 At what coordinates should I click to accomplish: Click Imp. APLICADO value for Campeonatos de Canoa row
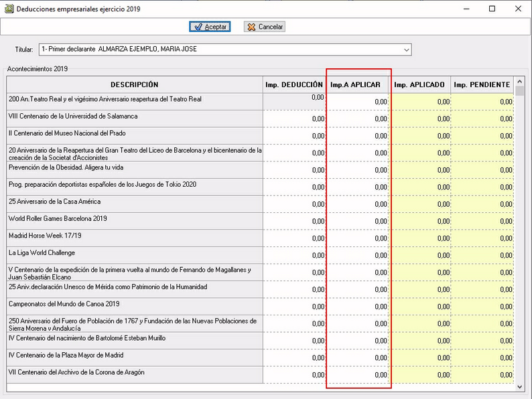pyautogui.click(x=419, y=307)
